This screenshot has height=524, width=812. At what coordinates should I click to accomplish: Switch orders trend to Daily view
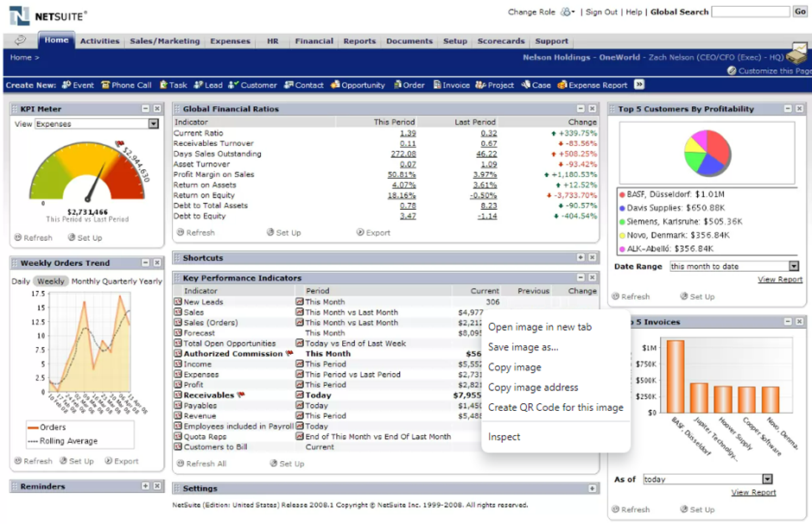click(x=21, y=281)
